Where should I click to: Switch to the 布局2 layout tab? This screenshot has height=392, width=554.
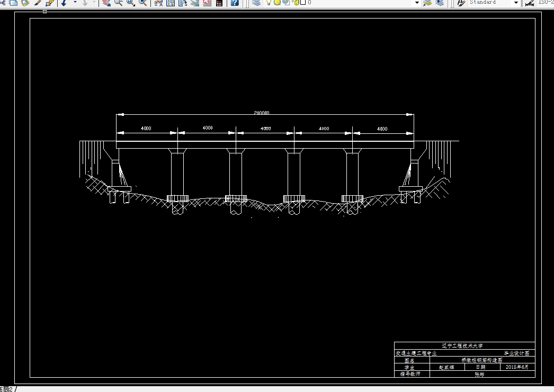tap(6, 389)
